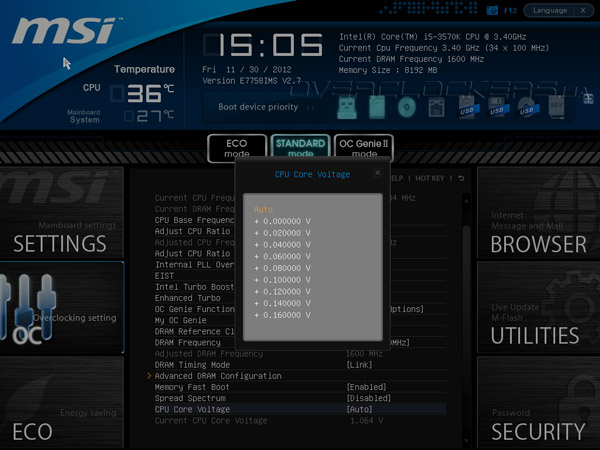Select the CD/DVD boot device icon
The image size is (600, 450).
[x=406, y=107]
